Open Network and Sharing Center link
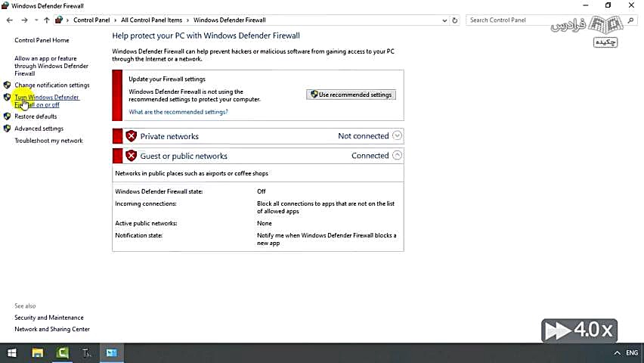Screen dimensions: 644x363 (x=52, y=329)
